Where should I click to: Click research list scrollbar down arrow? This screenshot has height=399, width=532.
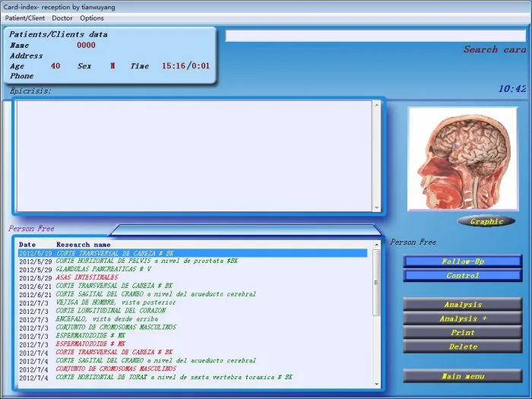(376, 384)
